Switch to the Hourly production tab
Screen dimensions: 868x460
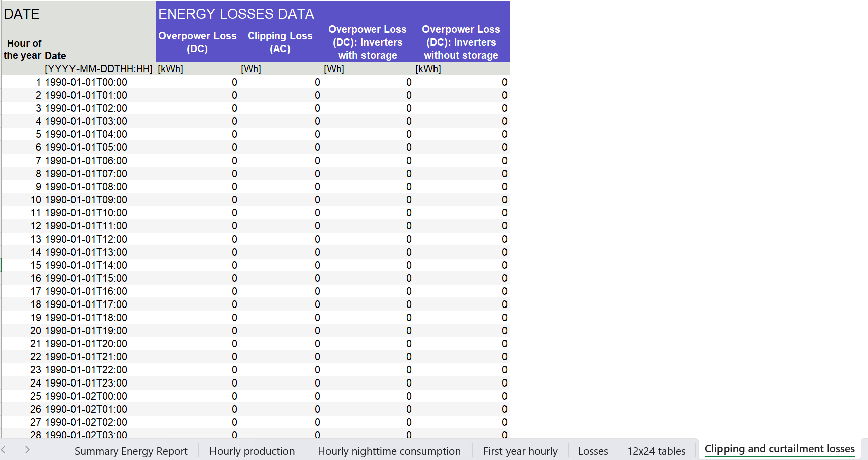(x=252, y=451)
